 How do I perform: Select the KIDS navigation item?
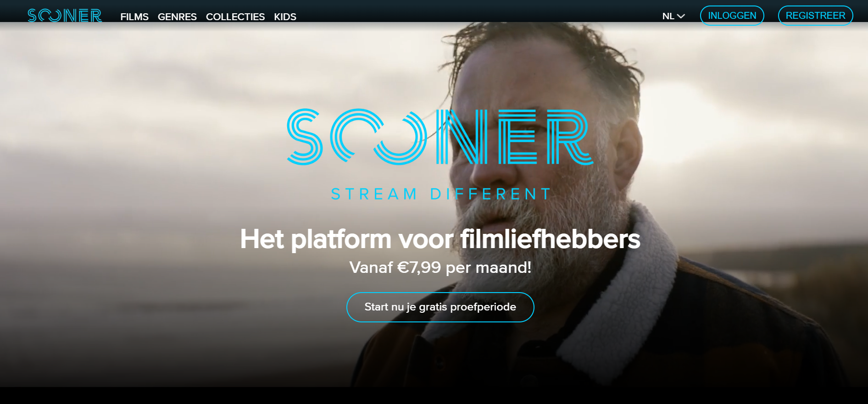[x=285, y=17]
